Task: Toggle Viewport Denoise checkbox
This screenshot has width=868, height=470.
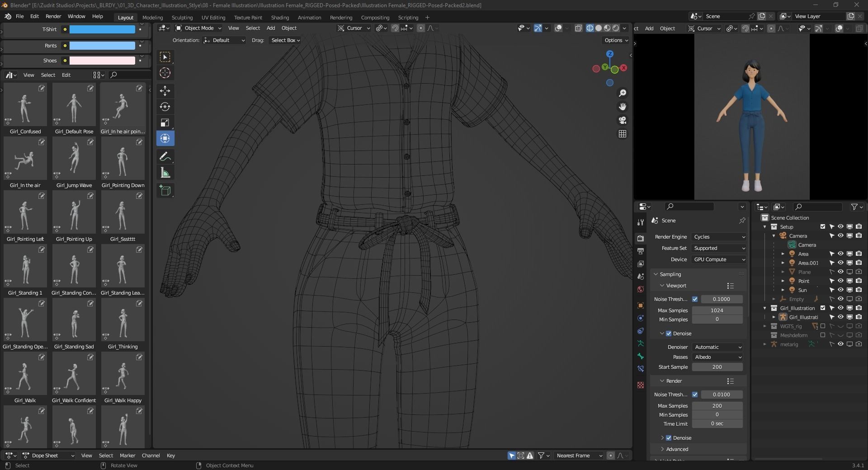Action: click(669, 334)
